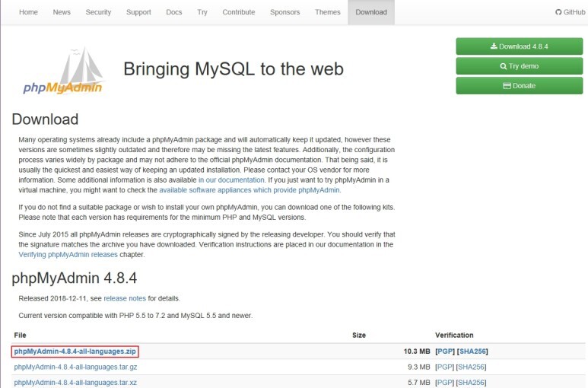This screenshot has height=388, width=588.
Task: Open SHA256 checksum for tar.xz file
Action: 472,383
